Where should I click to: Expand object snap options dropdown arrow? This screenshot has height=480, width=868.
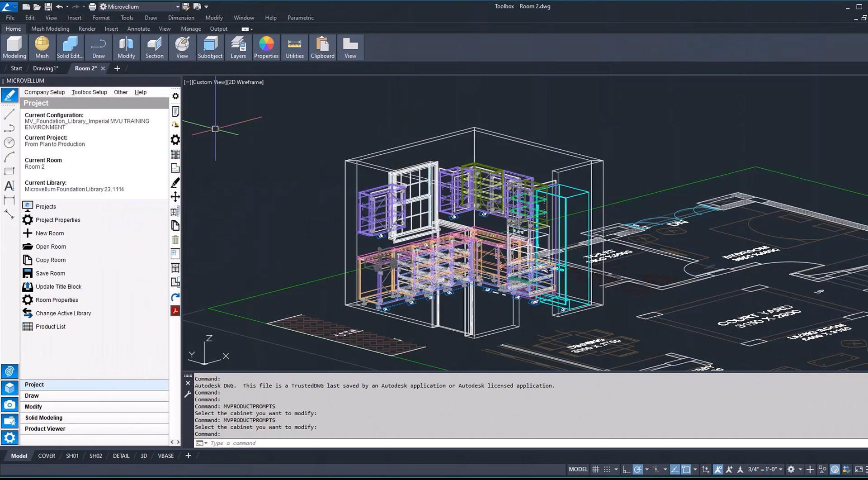[x=695, y=469]
